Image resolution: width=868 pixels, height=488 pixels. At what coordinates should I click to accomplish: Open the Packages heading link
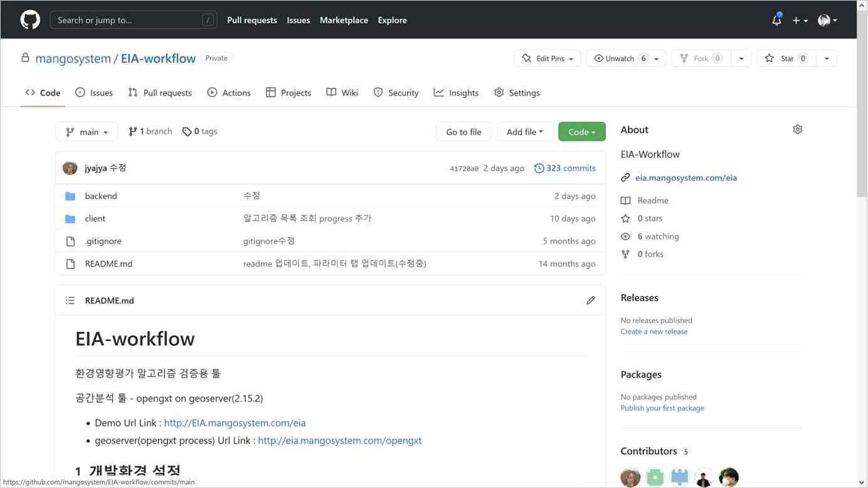(x=641, y=374)
